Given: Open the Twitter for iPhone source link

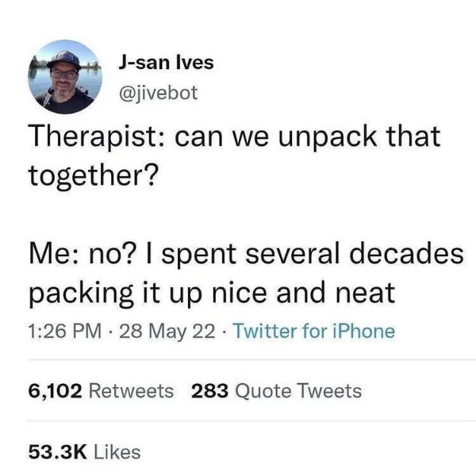Looking at the screenshot, I should tap(314, 331).
